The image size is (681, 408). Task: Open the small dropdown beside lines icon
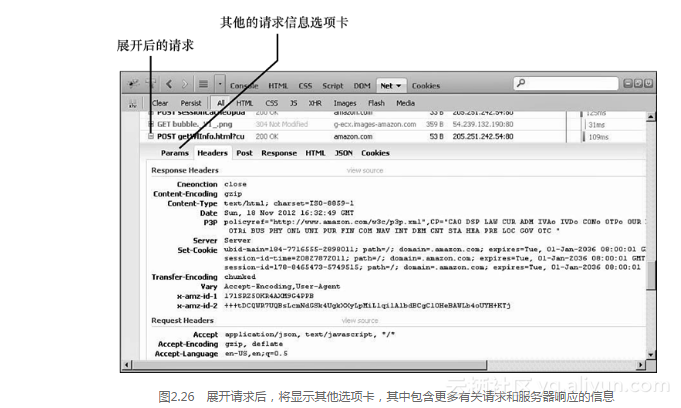point(220,84)
